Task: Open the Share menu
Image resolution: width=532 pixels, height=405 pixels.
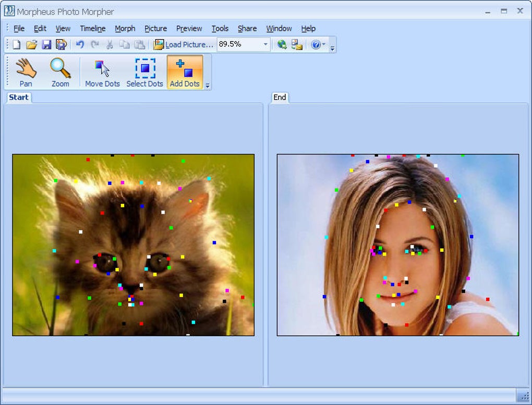Action: 247,29
